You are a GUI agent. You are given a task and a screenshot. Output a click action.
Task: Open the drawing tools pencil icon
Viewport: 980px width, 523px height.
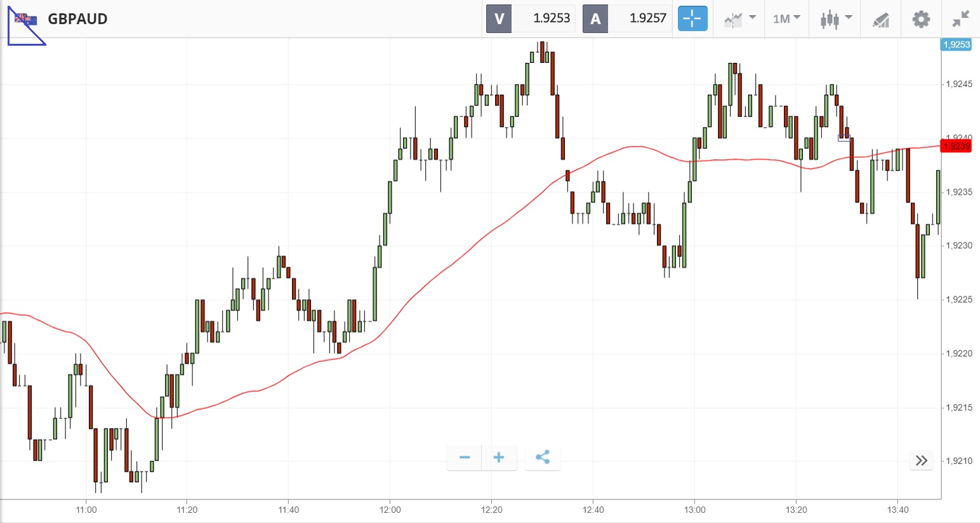pyautogui.click(x=880, y=20)
